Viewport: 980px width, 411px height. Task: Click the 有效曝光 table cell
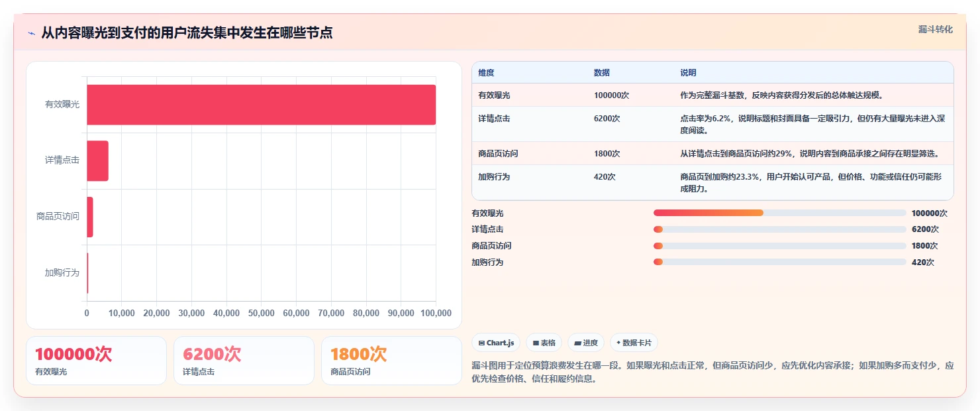(530, 95)
